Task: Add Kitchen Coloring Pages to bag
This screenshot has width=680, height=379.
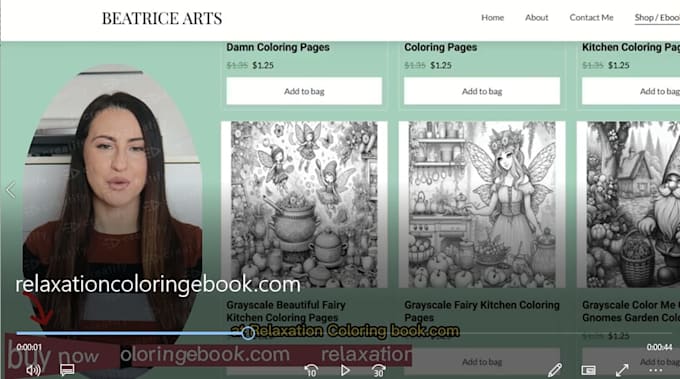Action: (x=631, y=91)
